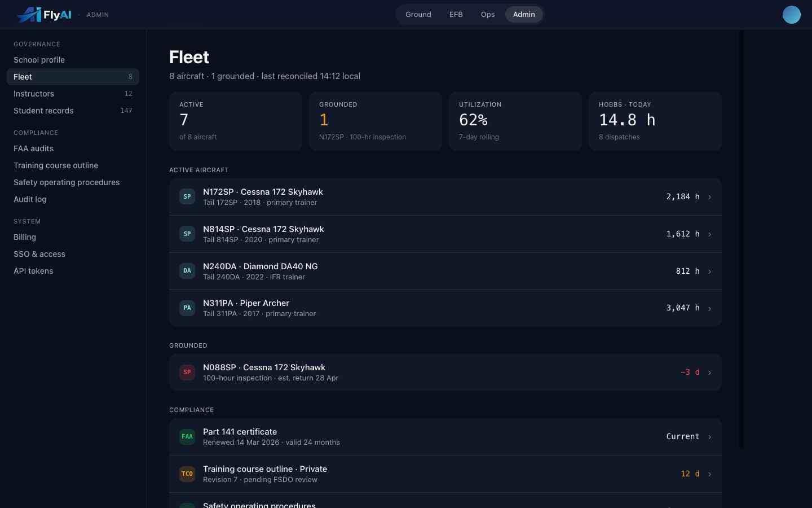
Task: Expand the N311PA row chevron
Action: [x=709, y=308]
